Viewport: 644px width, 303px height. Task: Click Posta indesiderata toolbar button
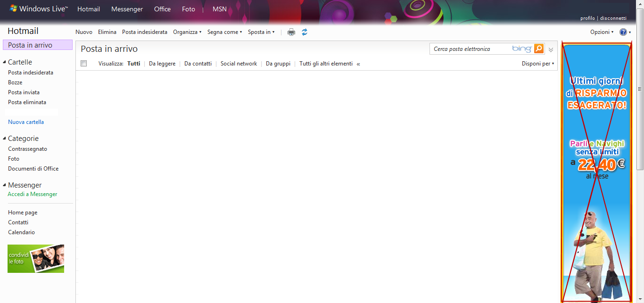[x=145, y=32]
